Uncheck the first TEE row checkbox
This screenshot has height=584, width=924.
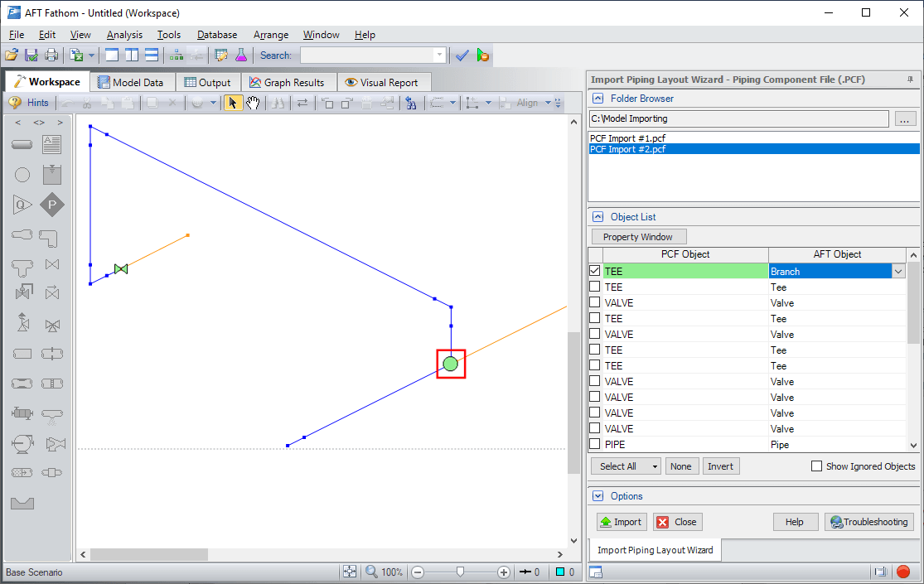pyautogui.click(x=595, y=271)
